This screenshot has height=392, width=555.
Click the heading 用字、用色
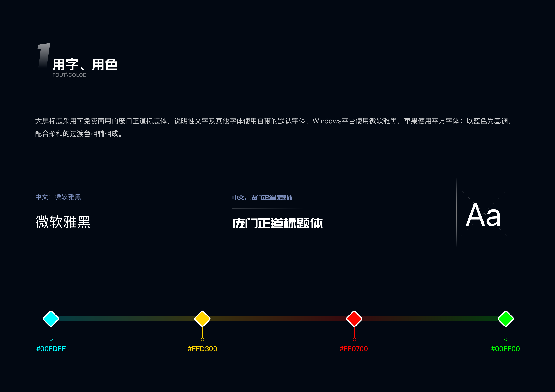pyautogui.click(x=85, y=65)
